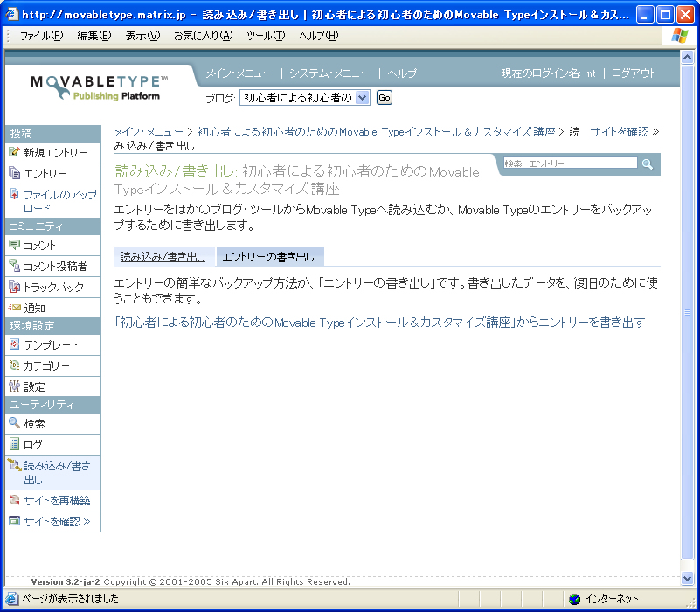Click the ログアウト logout link
The height and width of the screenshot is (612, 700).
633,73
